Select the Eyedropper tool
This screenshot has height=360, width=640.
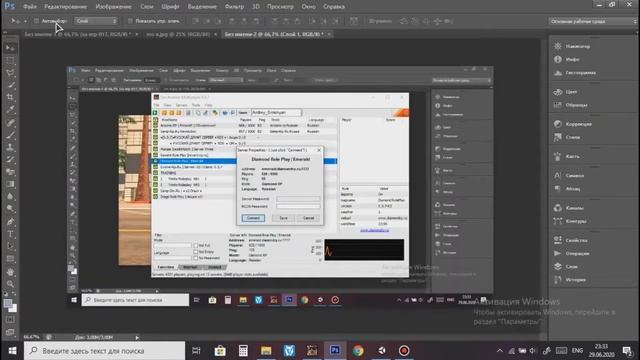click(x=10, y=110)
